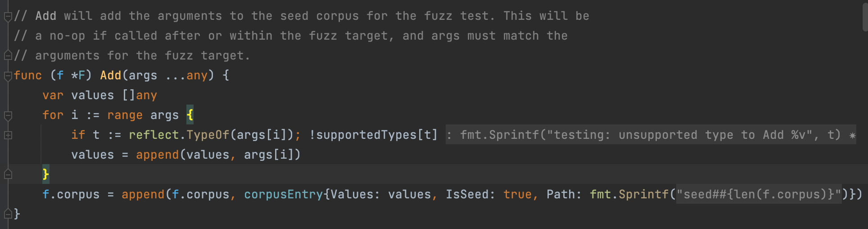Click the corpusEntry type name

click(283, 194)
